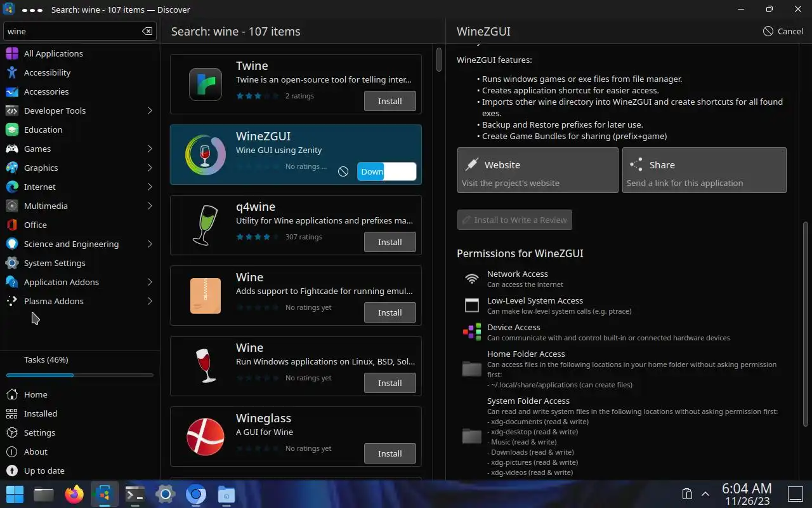Viewport: 812px width, 508px height.
Task: Open Firefox from the taskbar
Action: [x=74, y=494]
